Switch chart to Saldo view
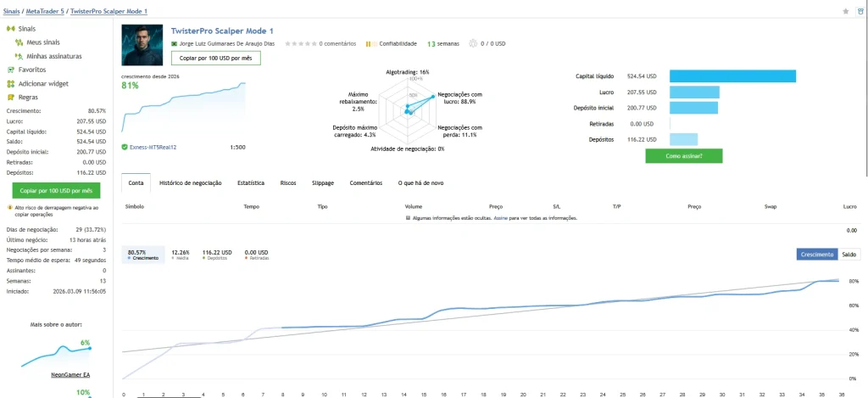Viewport: 868px width, 398px height. [849, 255]
